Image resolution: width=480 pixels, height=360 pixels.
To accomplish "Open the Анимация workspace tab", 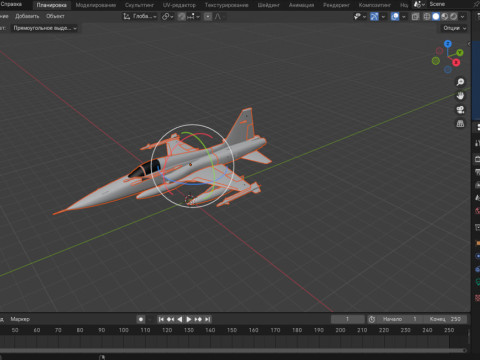I will pos(301,5).
